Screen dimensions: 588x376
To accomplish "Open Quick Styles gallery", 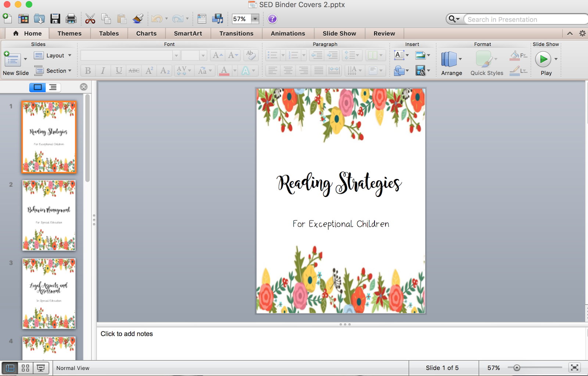I will click(487, 63).
